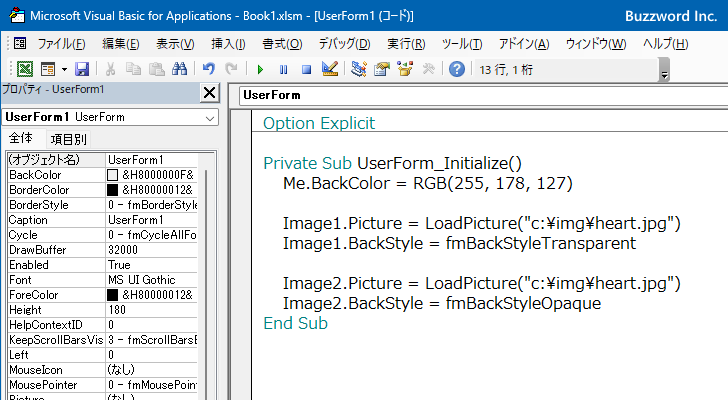The height and width of the screenshot is (400, 728).
Task: Toggle Design Mode icon
Action: pos(330,69)
